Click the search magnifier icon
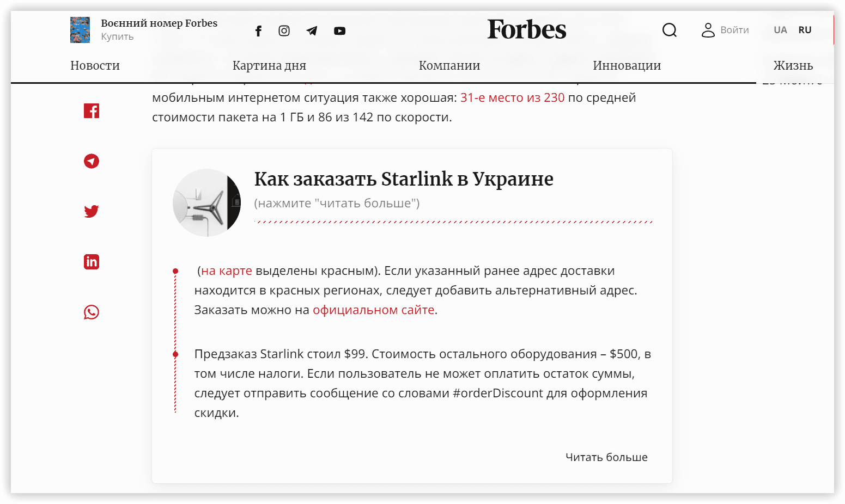 (670, 30)
